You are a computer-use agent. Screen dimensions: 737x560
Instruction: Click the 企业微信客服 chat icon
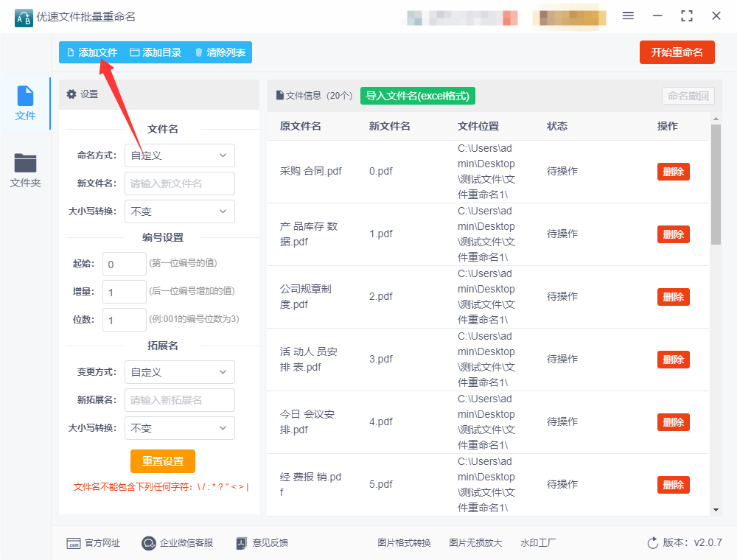[x=149, y=544]
